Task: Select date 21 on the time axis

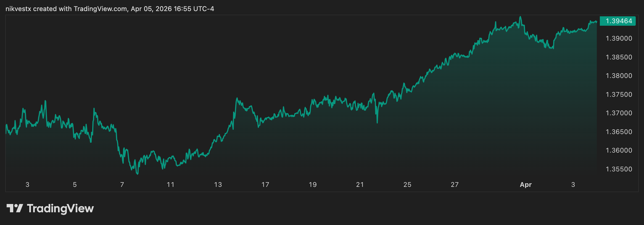Action: pos(360,185)
